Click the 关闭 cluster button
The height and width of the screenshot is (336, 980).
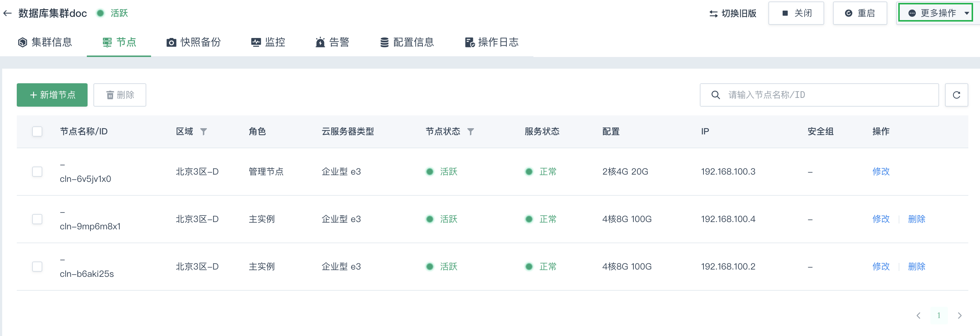tap(796, 13)
